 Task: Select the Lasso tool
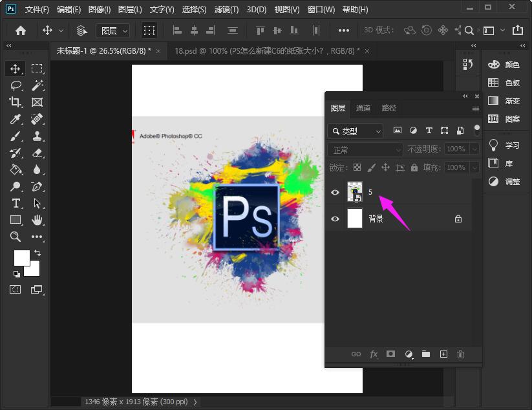tap(16, 85)
